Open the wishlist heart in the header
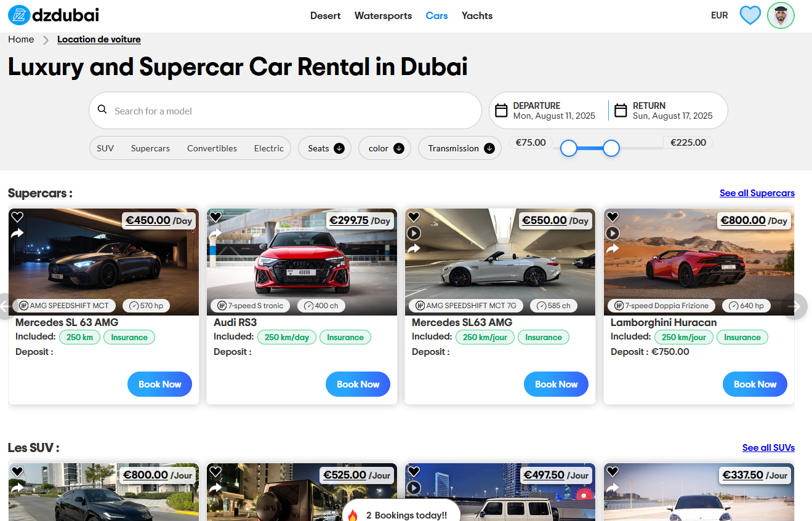 pos(750,15)
